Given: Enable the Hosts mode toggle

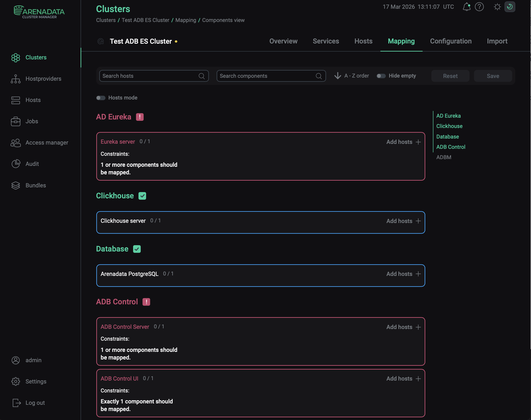Looking at the screenshot, I should click(x=101, y=98).
